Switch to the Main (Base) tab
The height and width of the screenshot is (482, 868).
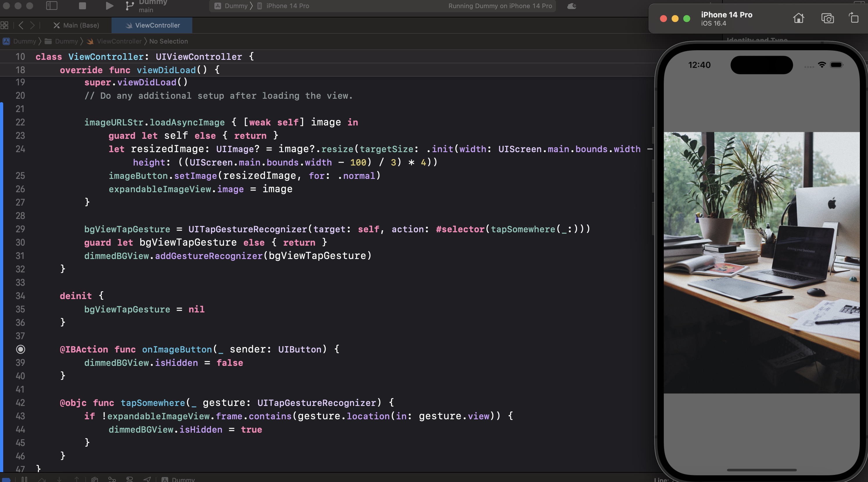pyautogui.click(x=81, y=25)
